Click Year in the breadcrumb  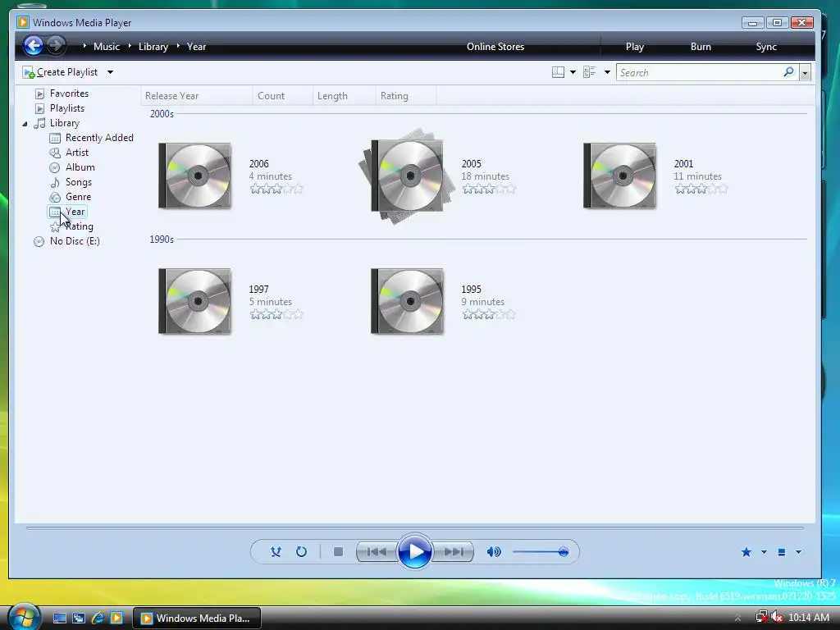[196, 47]
